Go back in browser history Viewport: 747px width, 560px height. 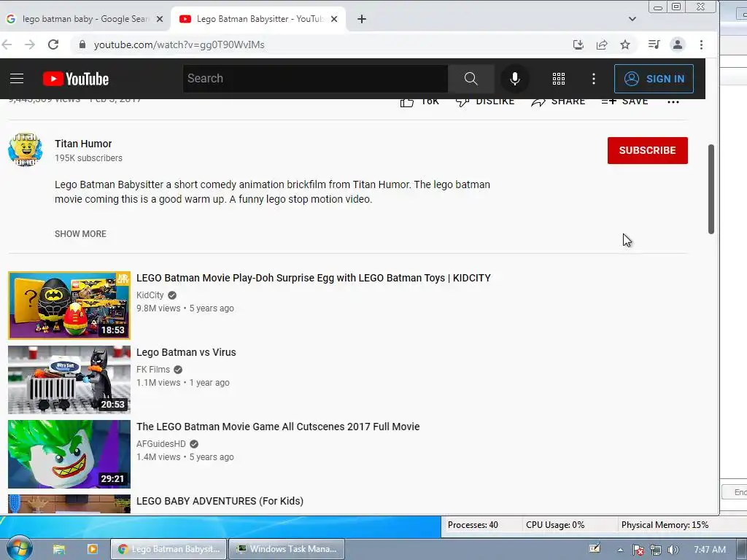[7, 44]
